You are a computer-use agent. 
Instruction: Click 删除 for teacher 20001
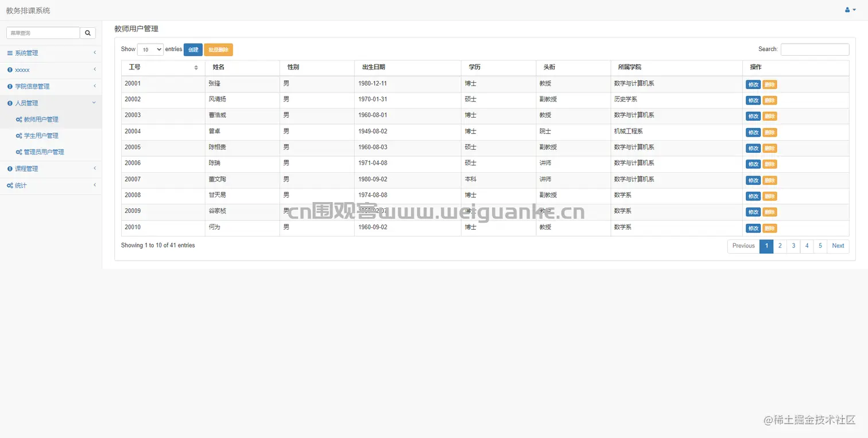[770, 84]
